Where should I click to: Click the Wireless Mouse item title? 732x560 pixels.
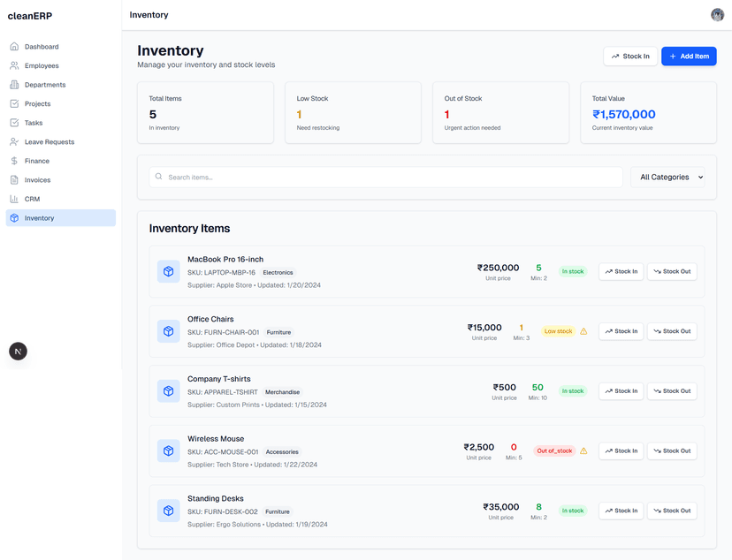coord(216,439)
